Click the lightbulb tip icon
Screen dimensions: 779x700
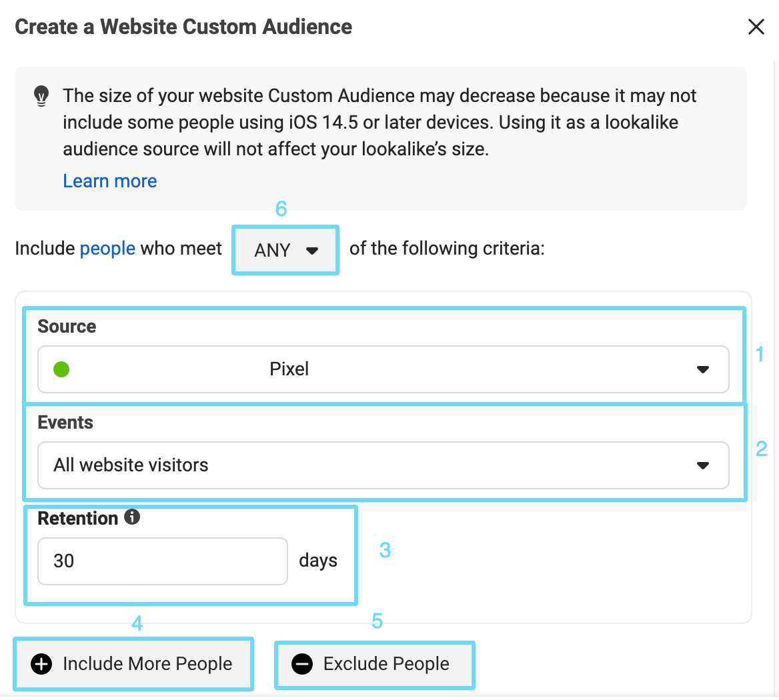point(41,97)
